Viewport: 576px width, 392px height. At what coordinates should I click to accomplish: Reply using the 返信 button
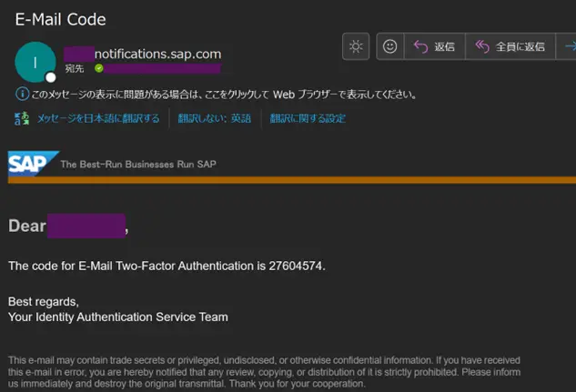pos(434,46)
